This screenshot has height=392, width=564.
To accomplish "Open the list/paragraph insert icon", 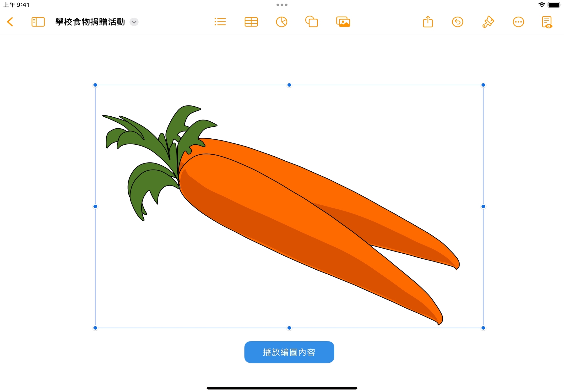I will tap(220, 22).
